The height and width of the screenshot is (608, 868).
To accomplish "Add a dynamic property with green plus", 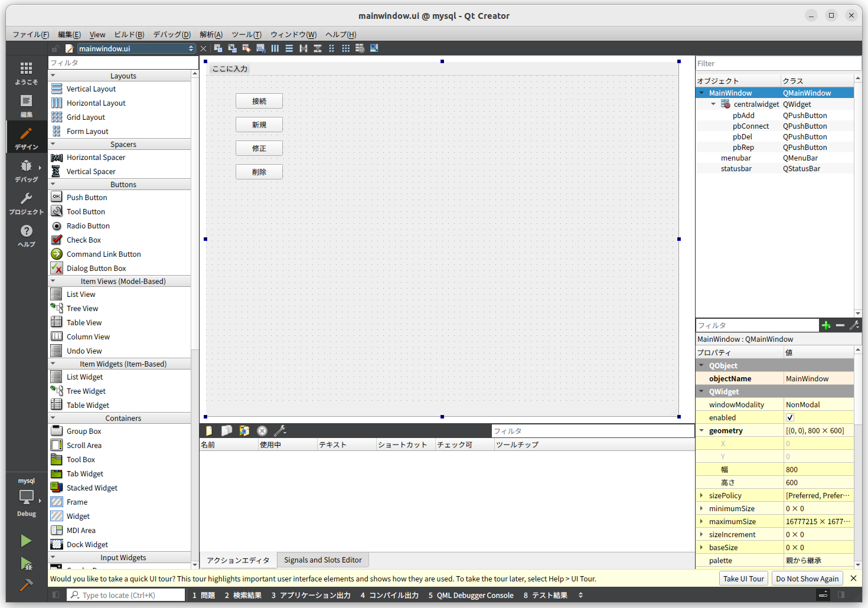I will 826,325.
